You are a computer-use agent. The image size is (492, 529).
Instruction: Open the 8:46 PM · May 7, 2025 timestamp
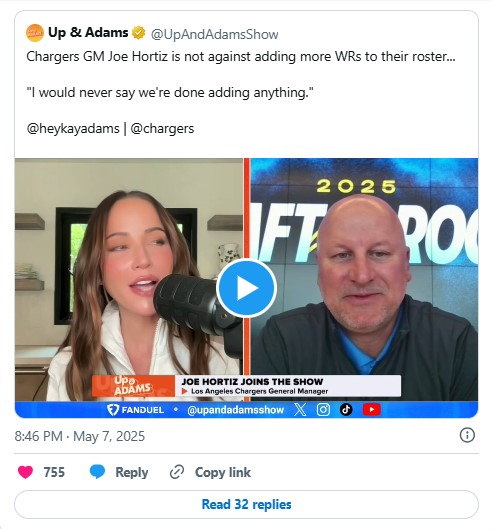[x=80, y=436]
